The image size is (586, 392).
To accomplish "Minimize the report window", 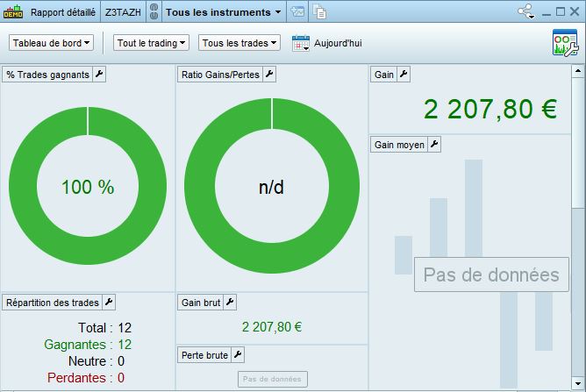I will (547, 12).
